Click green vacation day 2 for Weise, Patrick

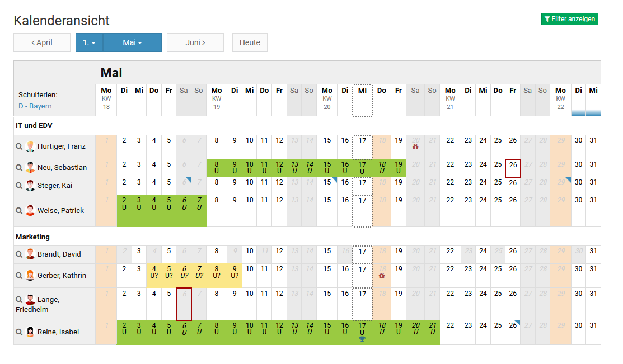pos(124,203)
